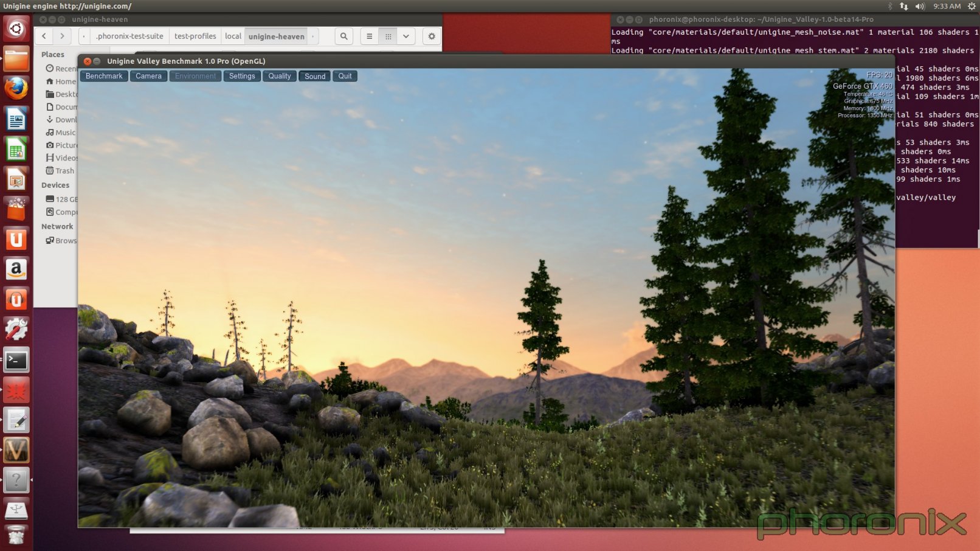Viewport: 980px width, 551px height.
Task: Open Files launcher icon
Action: pyautogui.click(x=16, y=59)
